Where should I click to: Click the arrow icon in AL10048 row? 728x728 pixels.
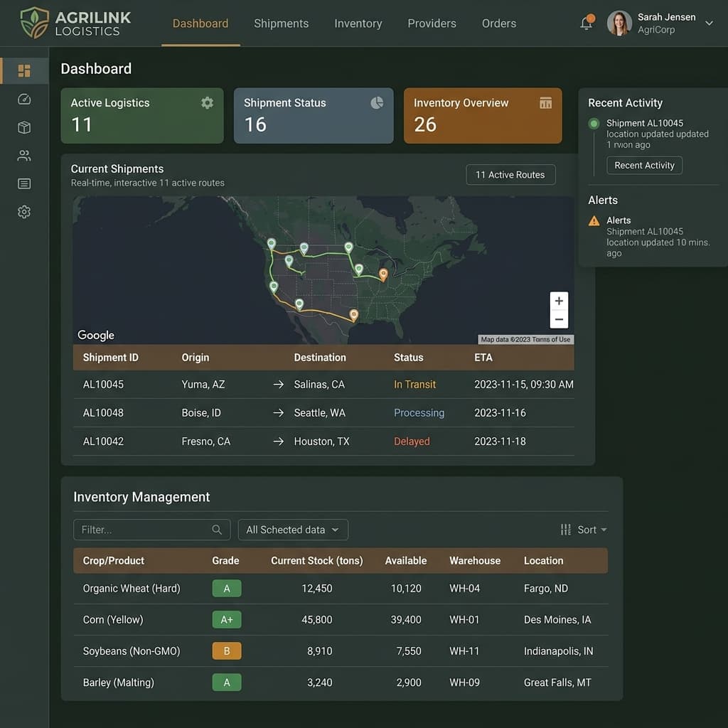pyautogui.click(x=278, y=413)
